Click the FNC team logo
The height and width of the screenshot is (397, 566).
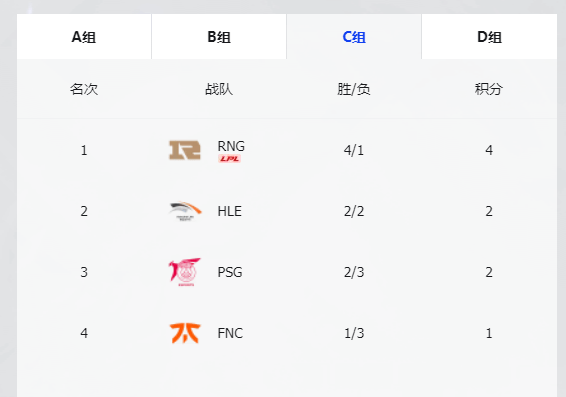(x=185, y=333)
